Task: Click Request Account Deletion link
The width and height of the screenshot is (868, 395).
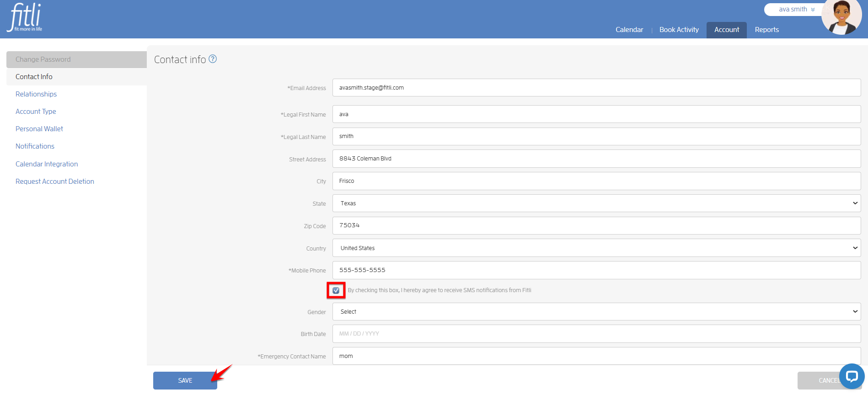Action: (x=55, y=181)
